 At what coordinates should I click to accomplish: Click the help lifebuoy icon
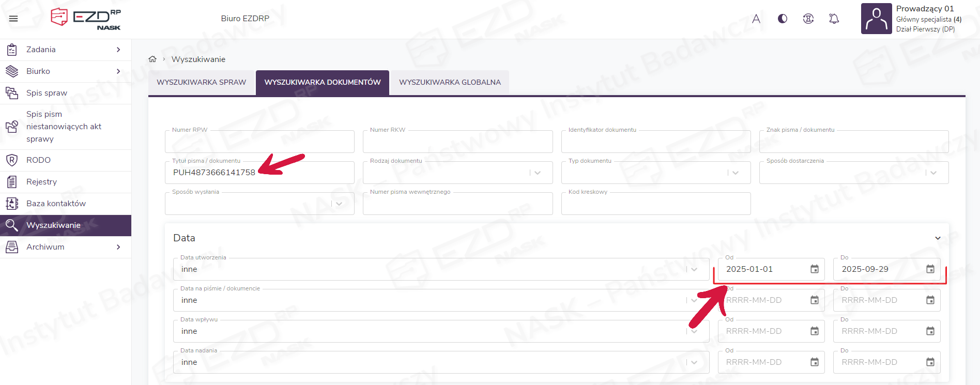point(808,19)
